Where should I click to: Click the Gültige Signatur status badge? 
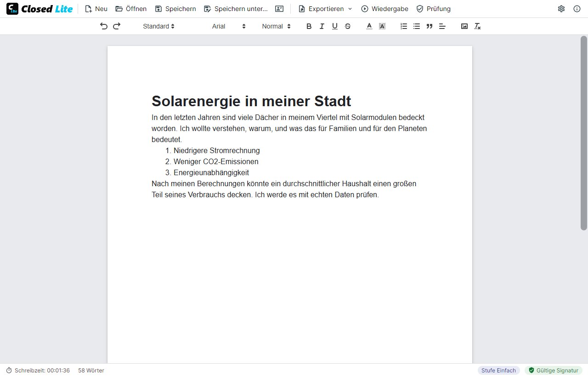pos(554,371)
